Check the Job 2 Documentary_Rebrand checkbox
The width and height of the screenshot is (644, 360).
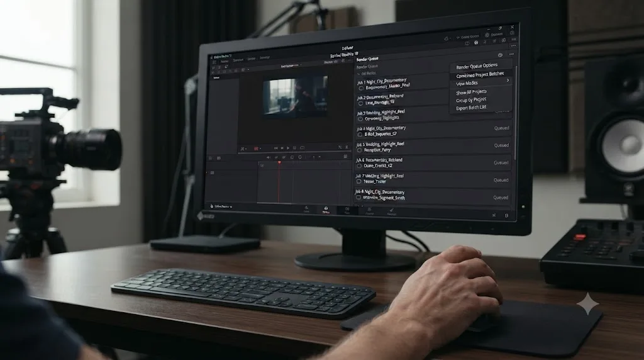pyautogui.click(x=360, y=104)
